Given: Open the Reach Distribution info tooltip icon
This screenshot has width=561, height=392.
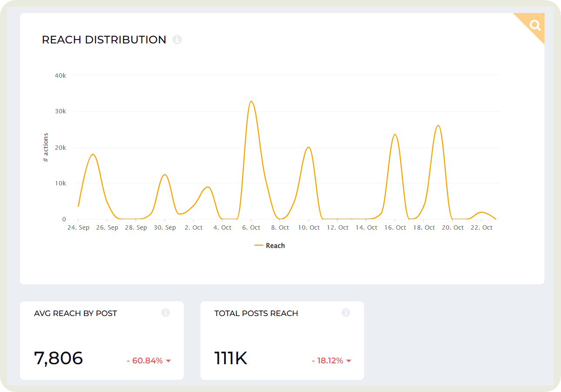Looking at the screenshot, I should click(x=177, y=40).
